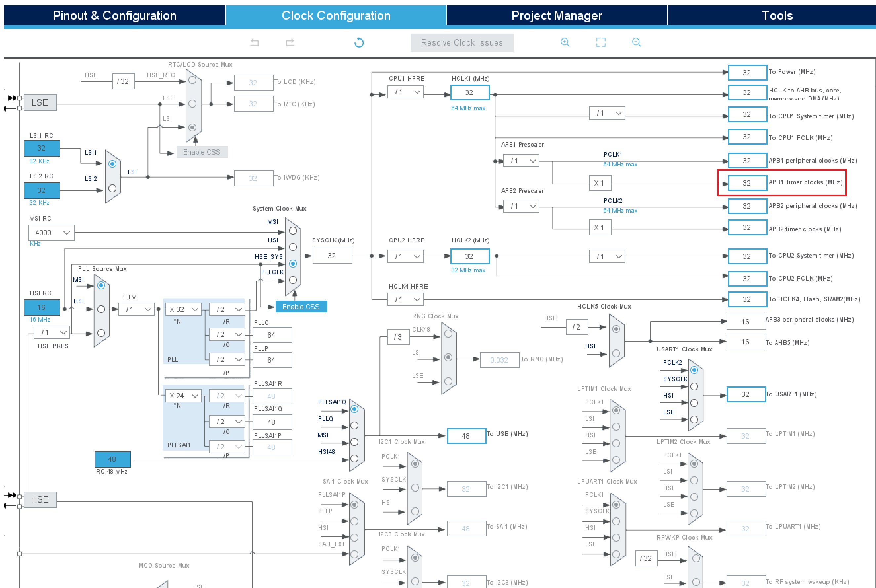
Task: Switch to Pinout & Configuration tab
Action: coord(114,16)
